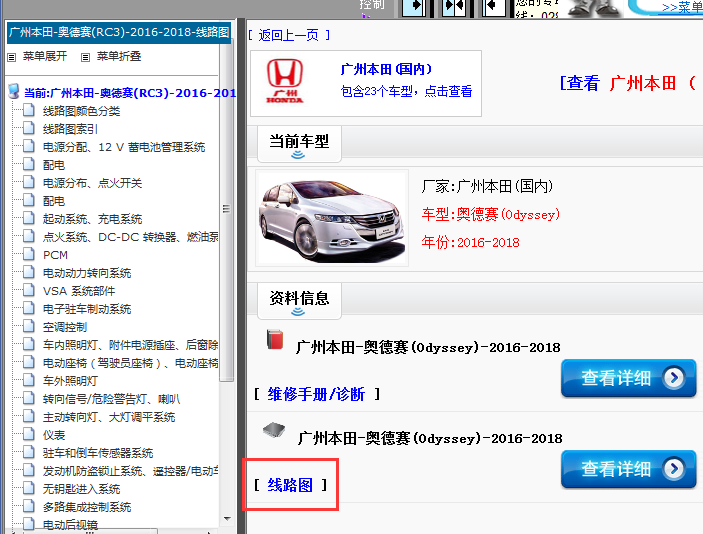Click the Honda logo image
This screenshot has height=534, width=703.
285,81
